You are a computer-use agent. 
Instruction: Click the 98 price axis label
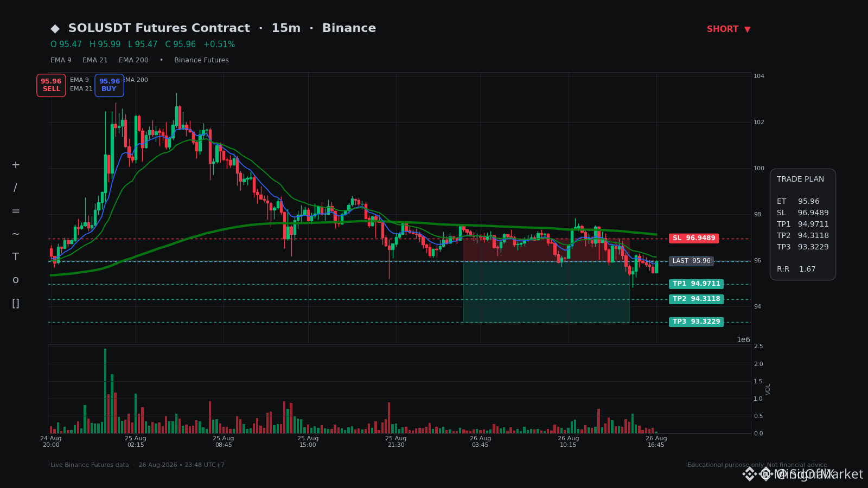pos(757,215)
